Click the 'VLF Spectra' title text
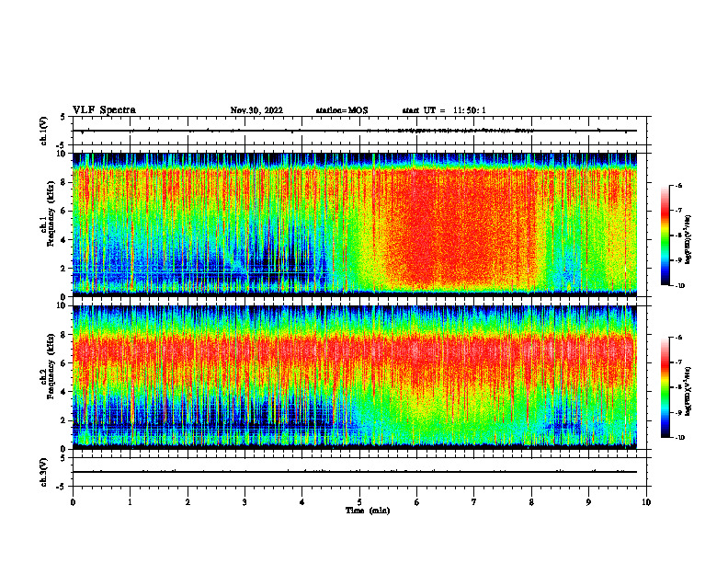This screenshot has width=728, height=563. (104, 110)
